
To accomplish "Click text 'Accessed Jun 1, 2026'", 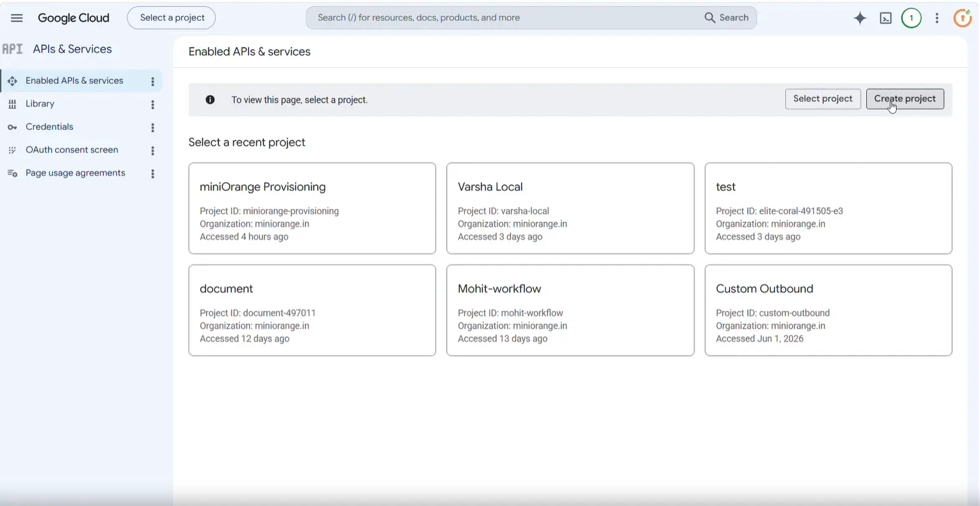I will tap(760, 339).
